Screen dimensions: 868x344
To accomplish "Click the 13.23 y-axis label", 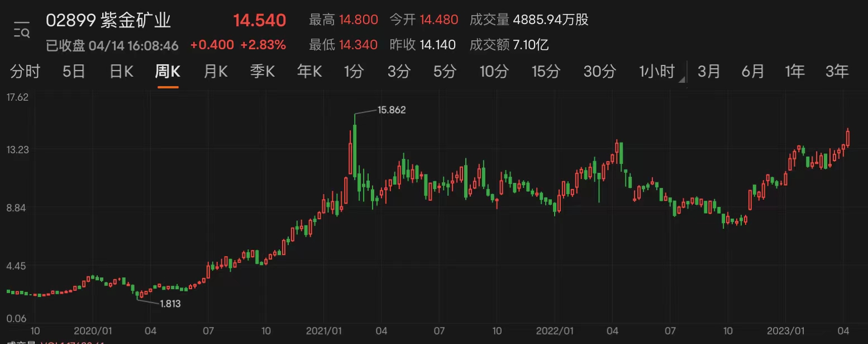I will [x=17, y=149].
